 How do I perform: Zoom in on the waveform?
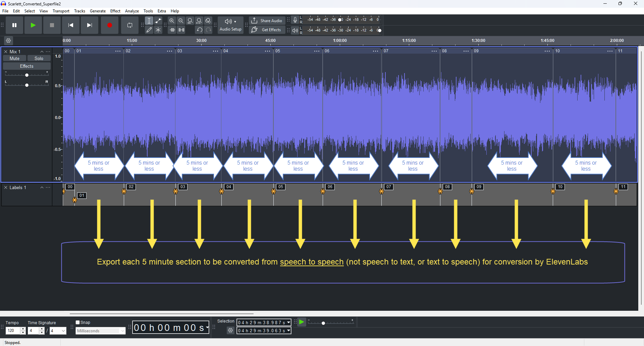[172, 21]
